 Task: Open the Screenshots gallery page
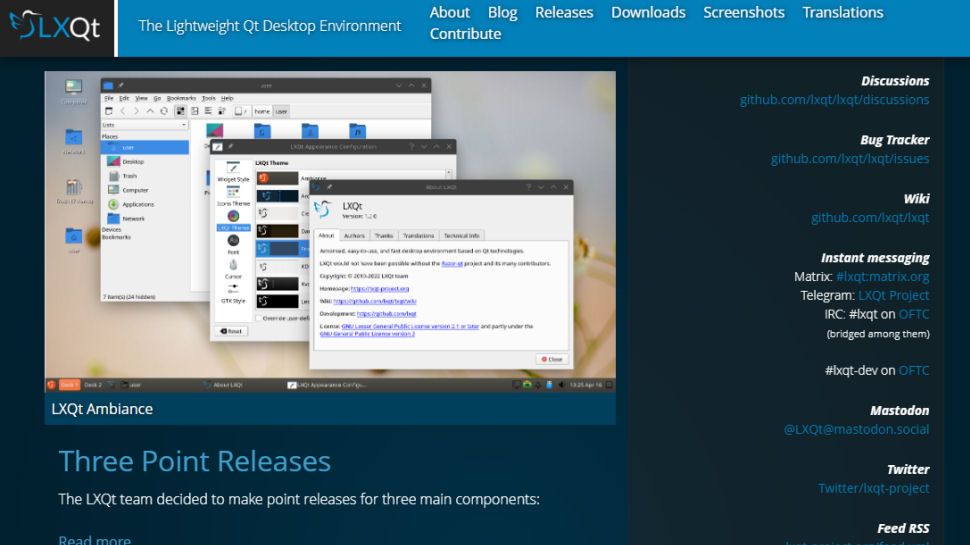click(x=744, y=12)
